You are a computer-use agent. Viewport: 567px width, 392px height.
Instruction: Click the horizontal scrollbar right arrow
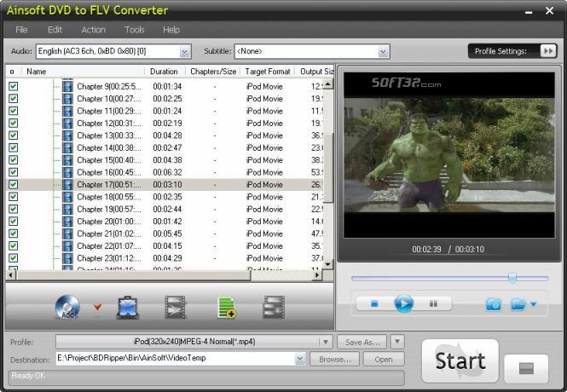click(x=317, y=275)
